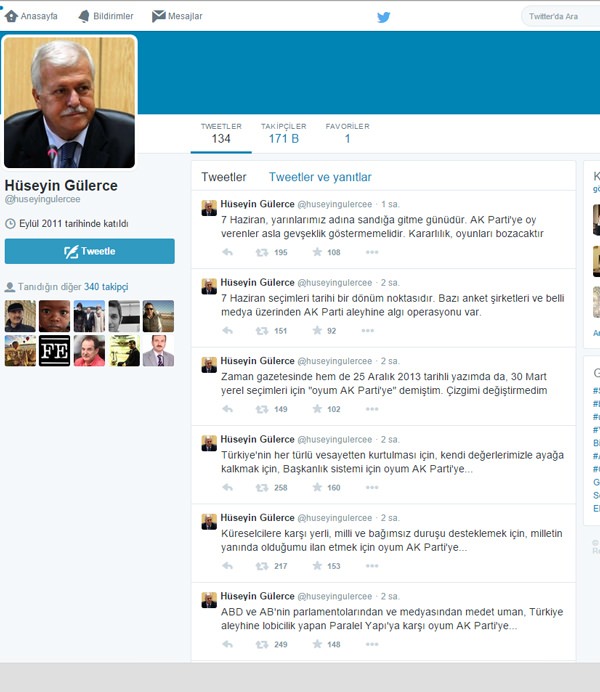Open more options on Paralel Yapı tweet
Image resolution: width=600 pixels, height=692 pixels.
pos(372,644)
